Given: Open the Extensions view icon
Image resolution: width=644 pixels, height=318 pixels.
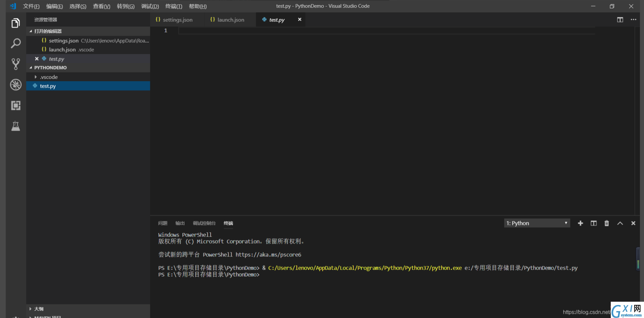Looking at the screenshot, I should coord(16,106).
